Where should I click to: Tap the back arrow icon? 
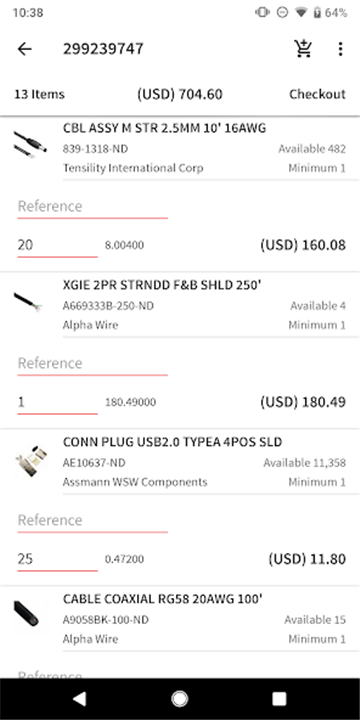25,49
